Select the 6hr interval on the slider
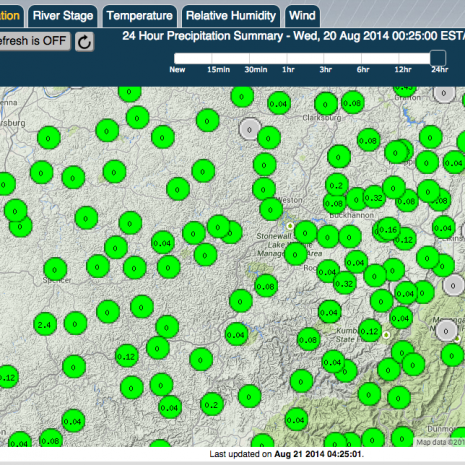Image resolution: width=465 pixels, height=465 pixels. (363, 70)
